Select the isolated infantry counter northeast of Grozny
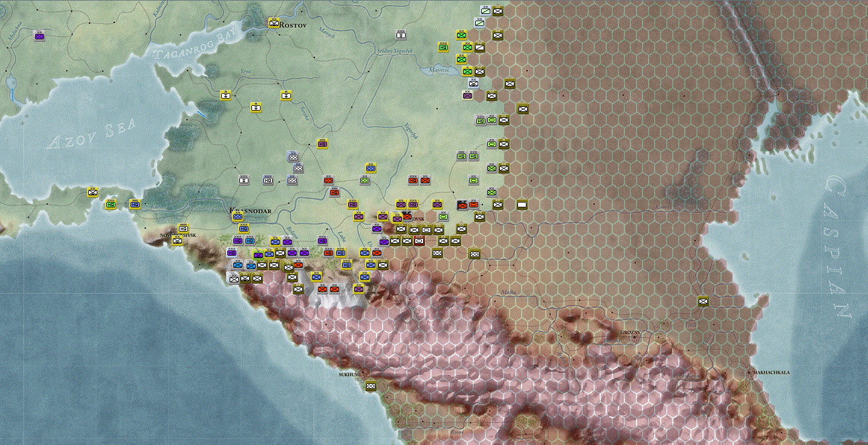Viewport: 868px width, 445px height. coord(703,301)
